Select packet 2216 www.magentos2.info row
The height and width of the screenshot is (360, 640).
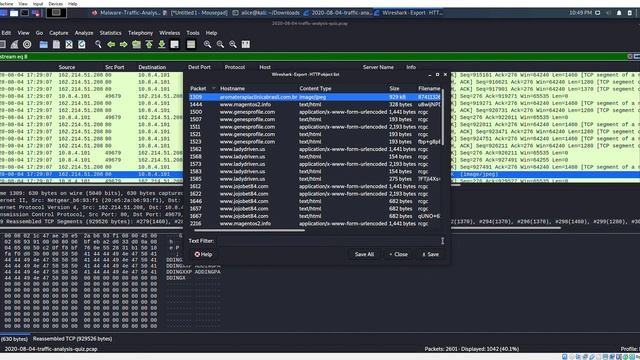coord(315,224)
